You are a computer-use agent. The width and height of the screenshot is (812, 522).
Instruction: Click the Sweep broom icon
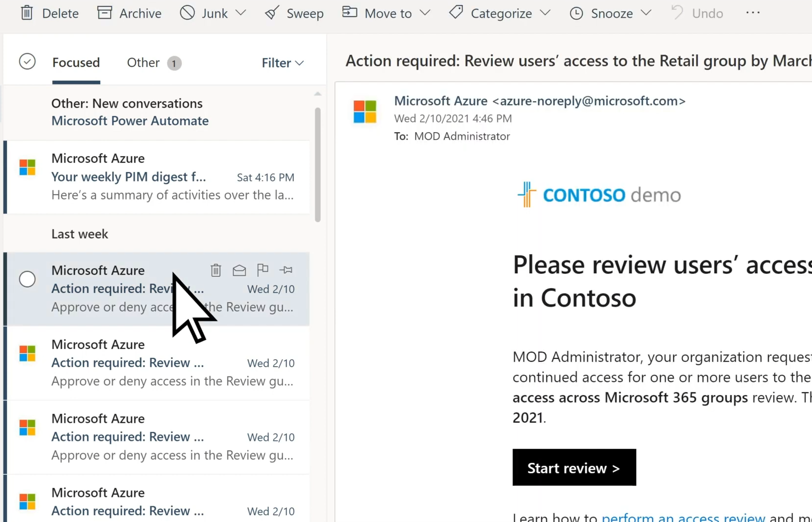click(x=272, y=13)
